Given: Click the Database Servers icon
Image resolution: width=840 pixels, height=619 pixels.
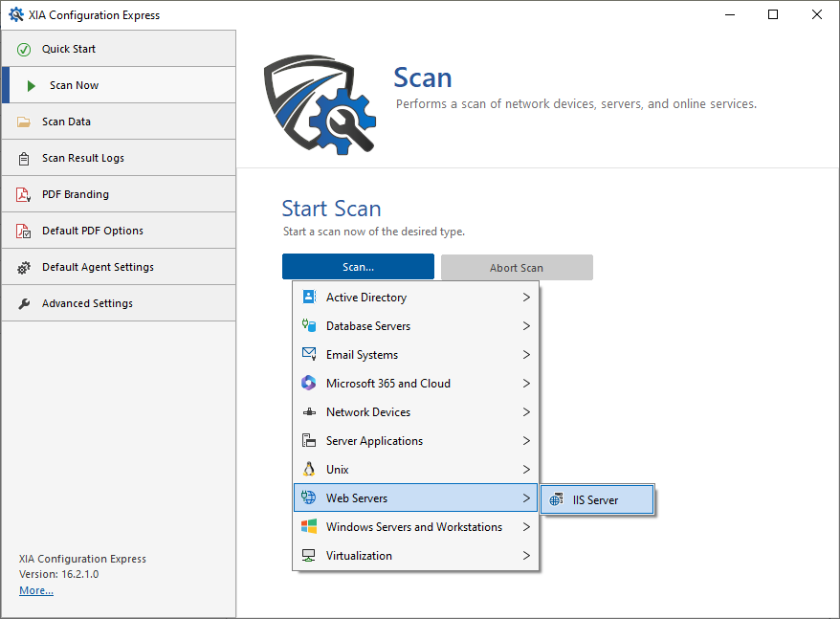Looking at the screenshot, I should [309, 325].
